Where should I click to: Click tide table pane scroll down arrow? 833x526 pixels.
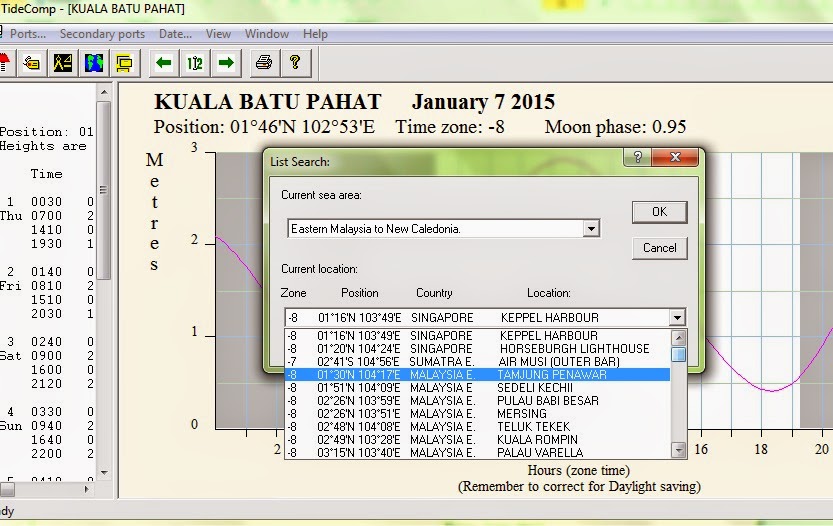coord(104,472)
